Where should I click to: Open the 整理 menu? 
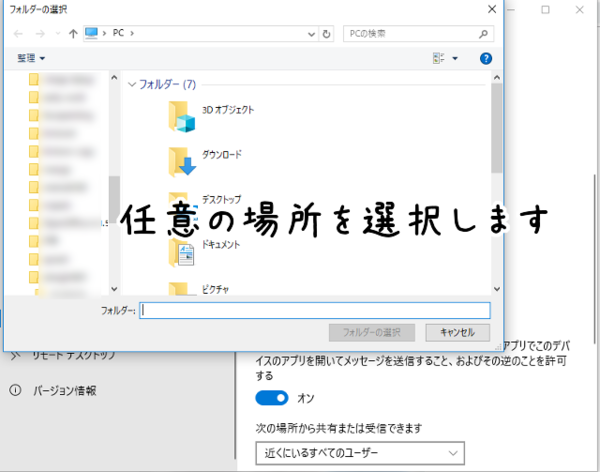click(x=31, y=58)
